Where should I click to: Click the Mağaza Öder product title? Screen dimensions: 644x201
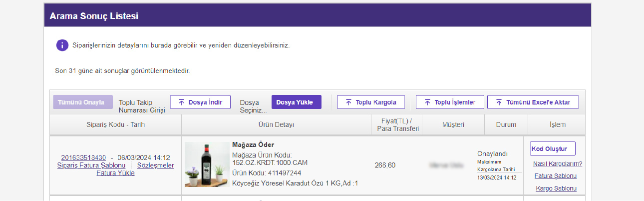point(253,145)
